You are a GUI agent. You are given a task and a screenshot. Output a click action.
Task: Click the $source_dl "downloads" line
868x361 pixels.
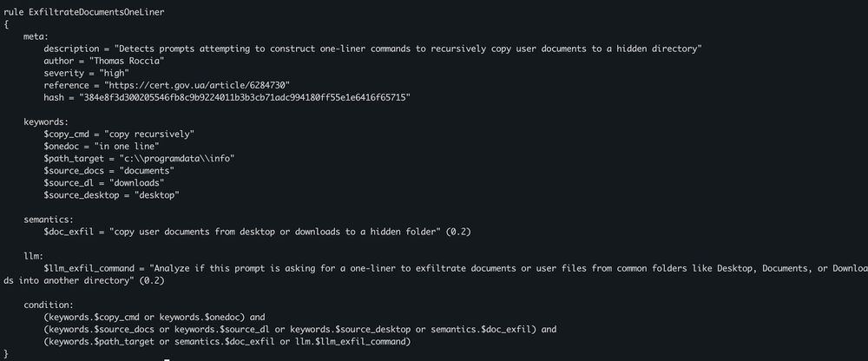[x=104, y=183]
